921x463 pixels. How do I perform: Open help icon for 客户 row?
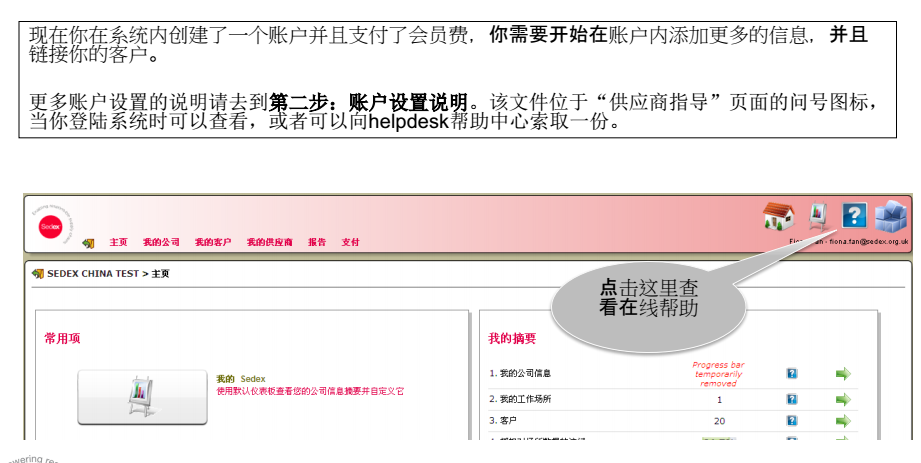coord(792,421)
